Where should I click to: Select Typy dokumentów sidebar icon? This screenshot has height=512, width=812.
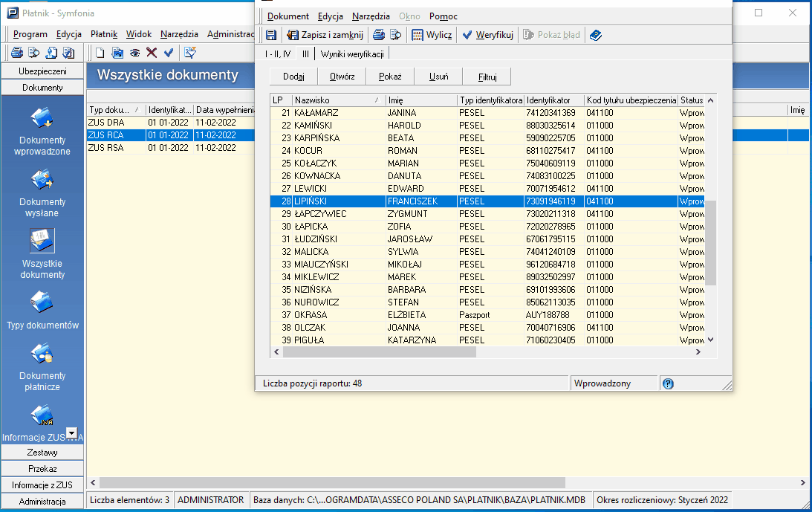[x=42, y=310]
